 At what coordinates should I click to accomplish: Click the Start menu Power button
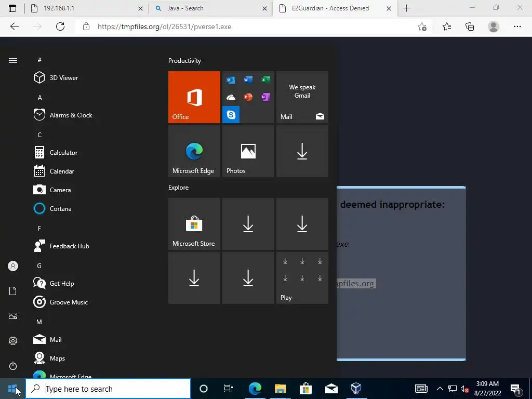point(13,366)
